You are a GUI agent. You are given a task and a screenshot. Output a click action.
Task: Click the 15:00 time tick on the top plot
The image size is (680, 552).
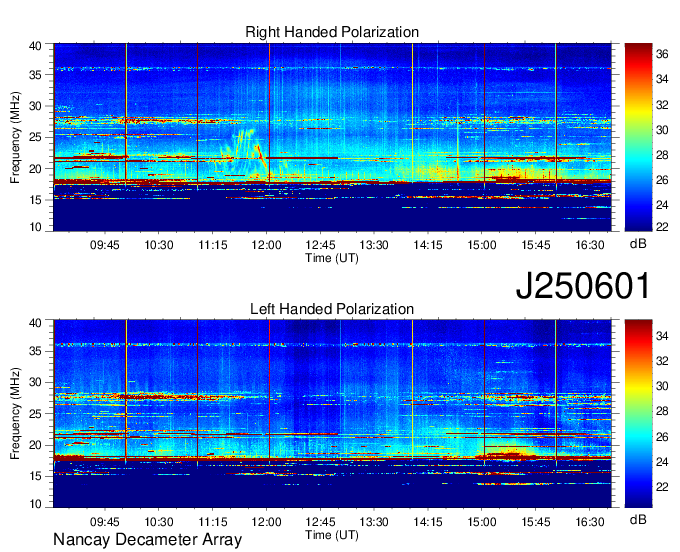(x=482, y=245)
